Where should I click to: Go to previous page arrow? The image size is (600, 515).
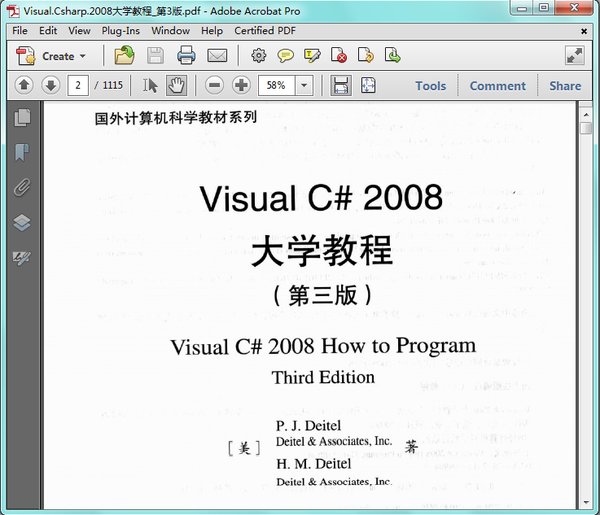coord(24,85)
